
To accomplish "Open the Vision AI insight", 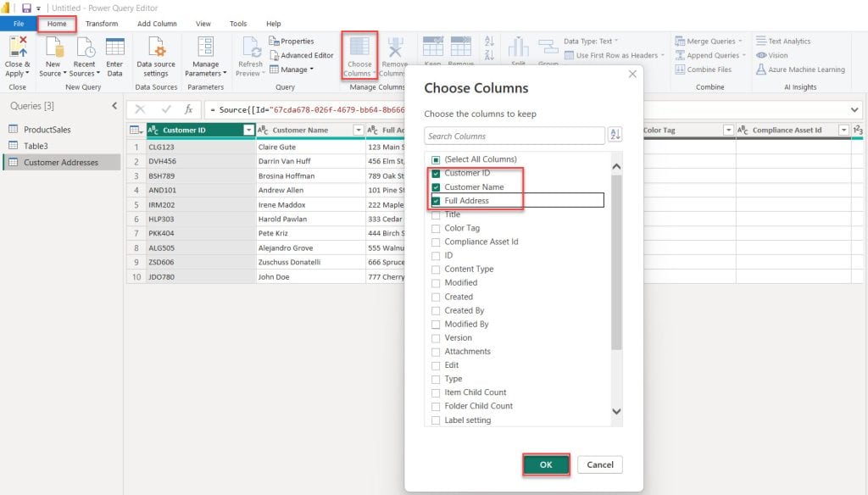I will [x=771, y=55].
